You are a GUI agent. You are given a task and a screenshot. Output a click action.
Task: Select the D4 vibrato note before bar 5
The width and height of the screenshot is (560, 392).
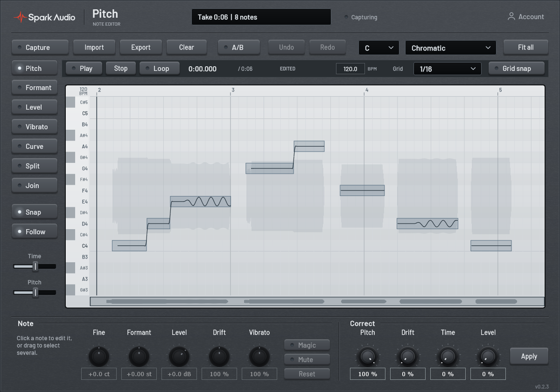427,224
